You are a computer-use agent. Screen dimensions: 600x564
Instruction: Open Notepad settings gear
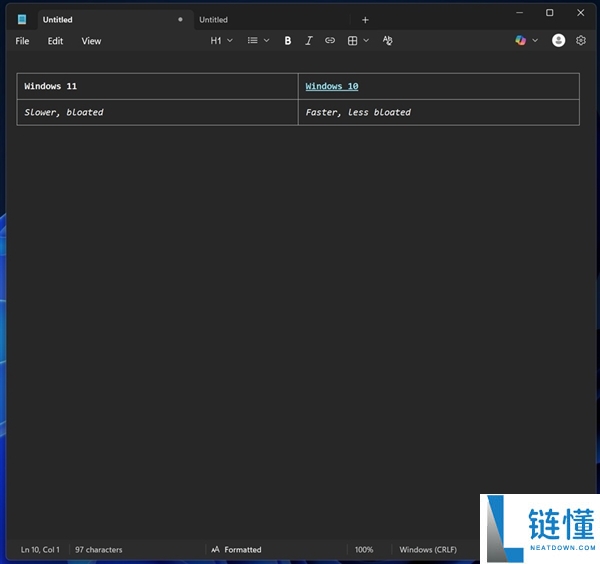pyautogui.click(x=581, y=40)
